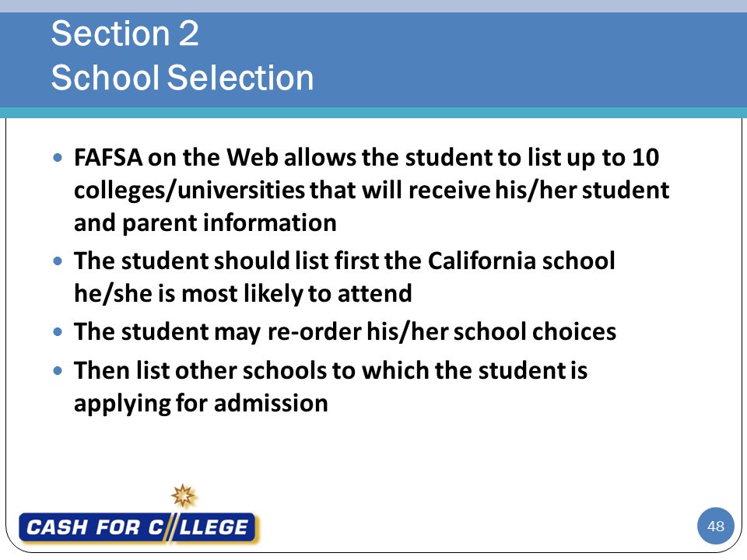Click the words 'and parent information'

click(205, 223)
